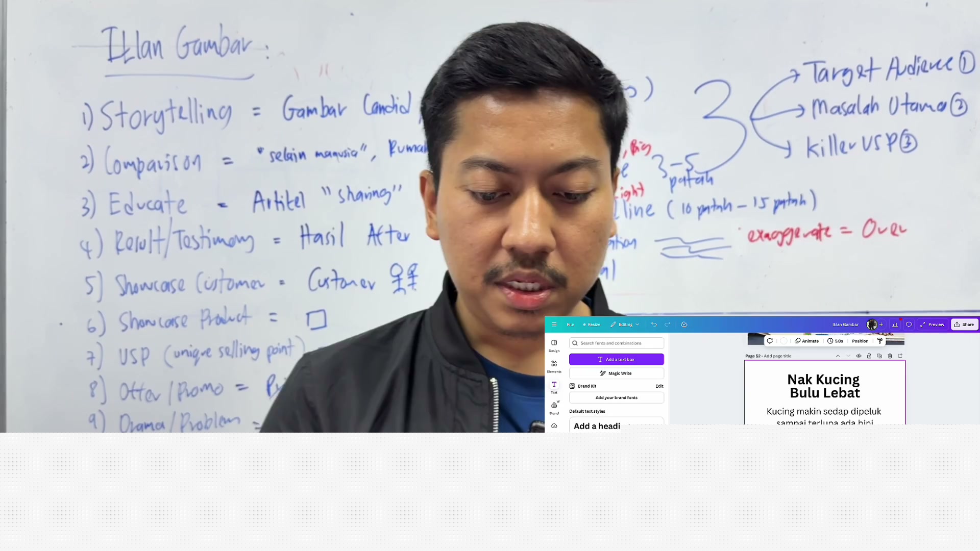The height and width of the screenshot is (551, 980).
Task: Click the refresh rotate icon in floating toolbar
Action: (770, 341)
